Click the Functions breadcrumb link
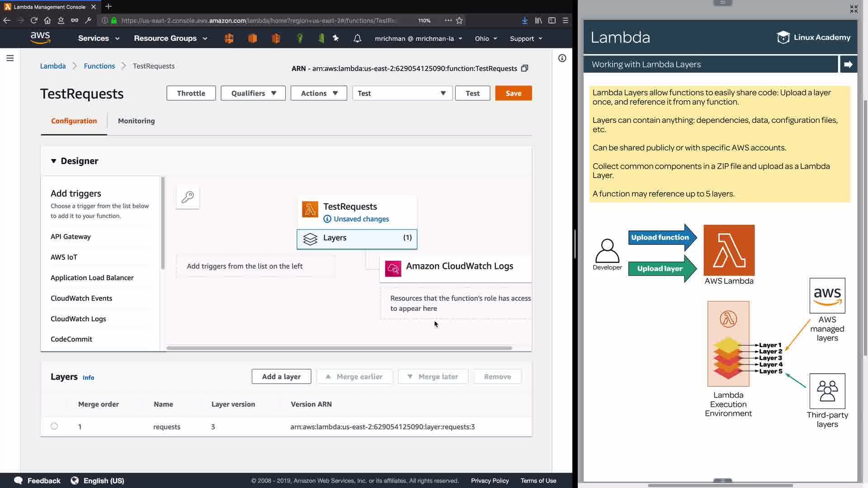This screenshot has width=868, height=488. (99, 66)
